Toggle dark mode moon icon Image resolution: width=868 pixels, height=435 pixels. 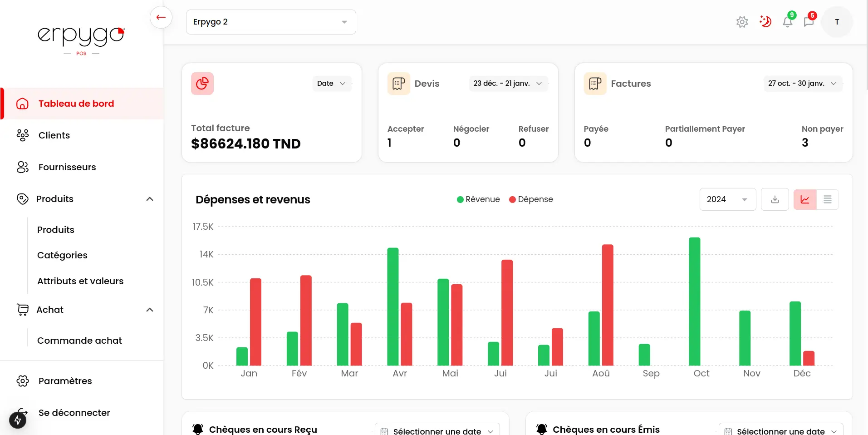point(765,22)
